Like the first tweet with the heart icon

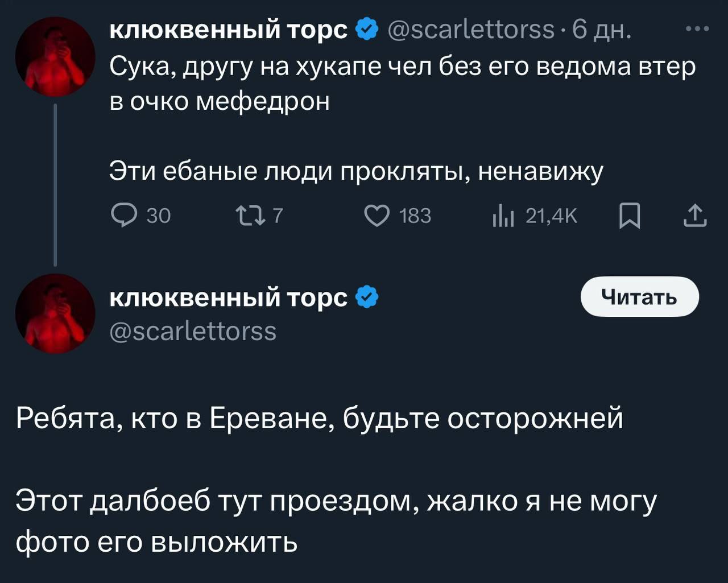click(377, 216)
